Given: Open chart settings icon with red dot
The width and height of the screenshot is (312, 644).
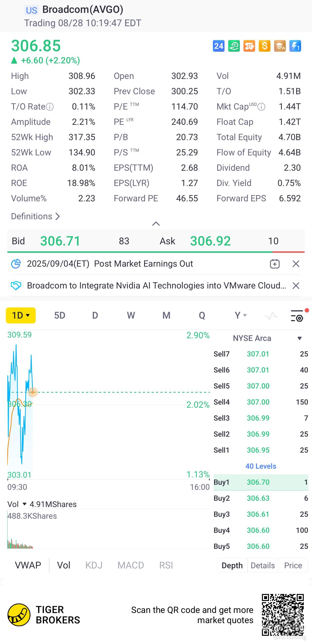Looking at the screenshot, I should (297, 316).
